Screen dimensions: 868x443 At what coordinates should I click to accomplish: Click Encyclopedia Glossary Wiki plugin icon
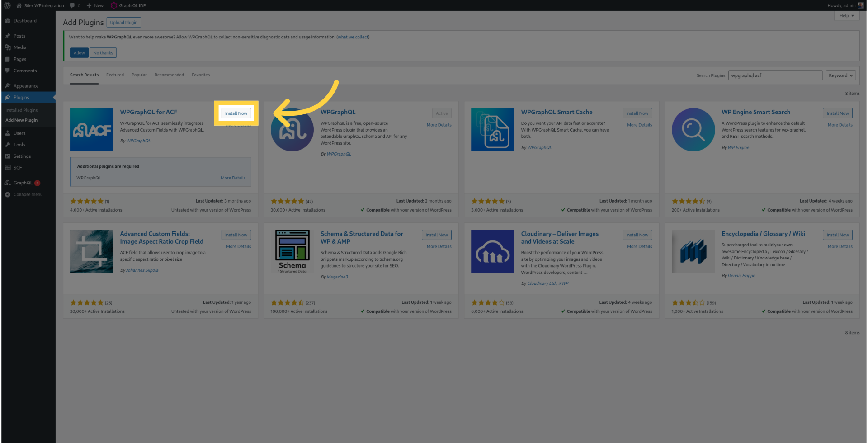click(x=693, y=251)
